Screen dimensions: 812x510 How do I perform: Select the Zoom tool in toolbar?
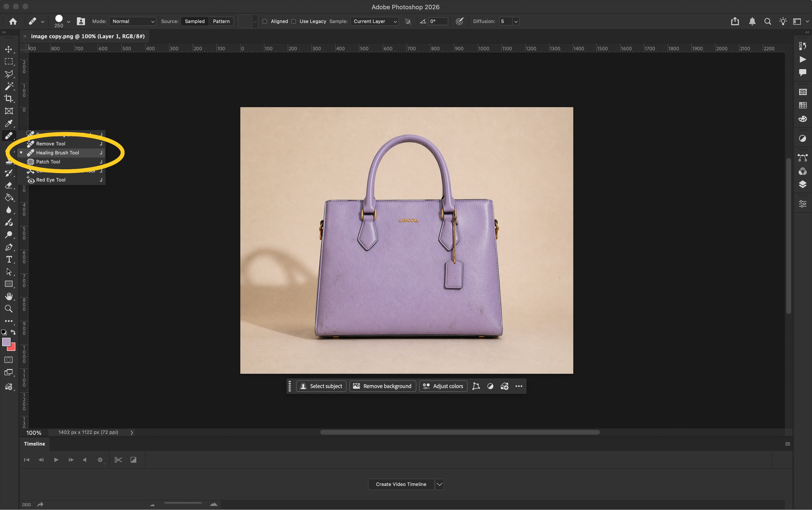(9, 309)
